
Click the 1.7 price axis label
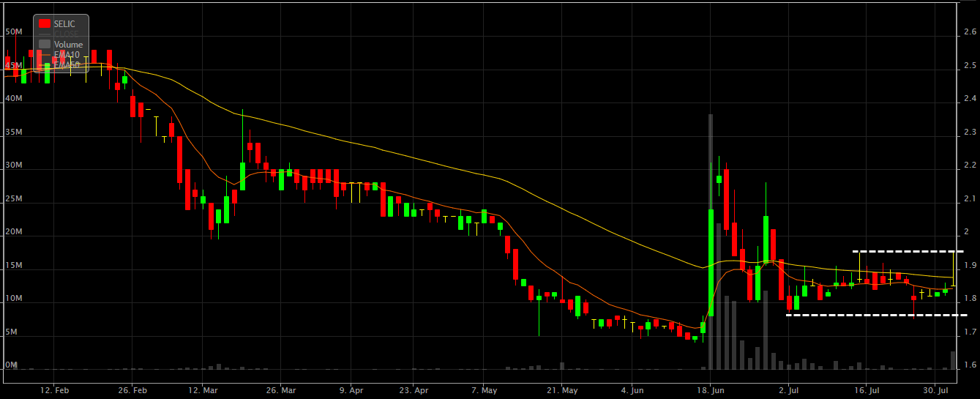[x=970, y=332]
